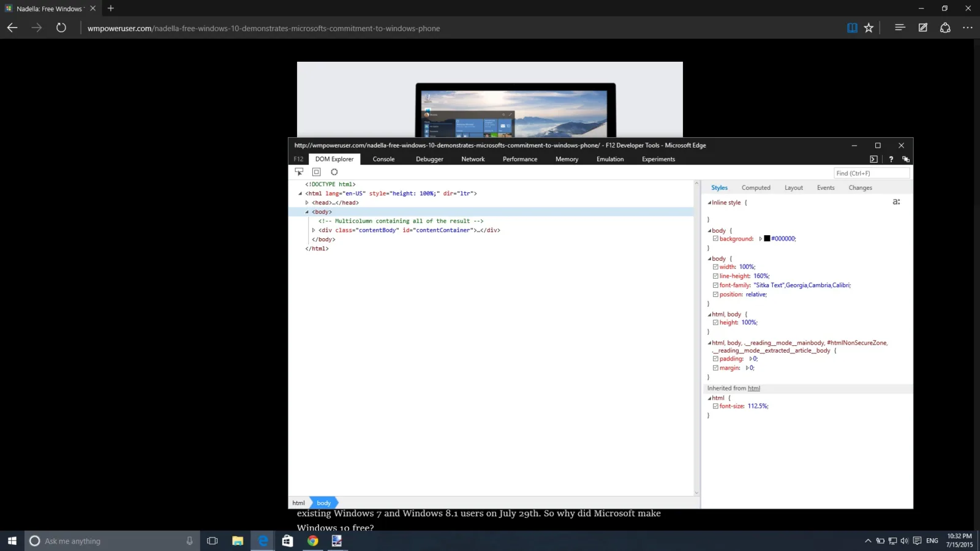Toggle the height: 100% checkbox

tap(715, 323)
